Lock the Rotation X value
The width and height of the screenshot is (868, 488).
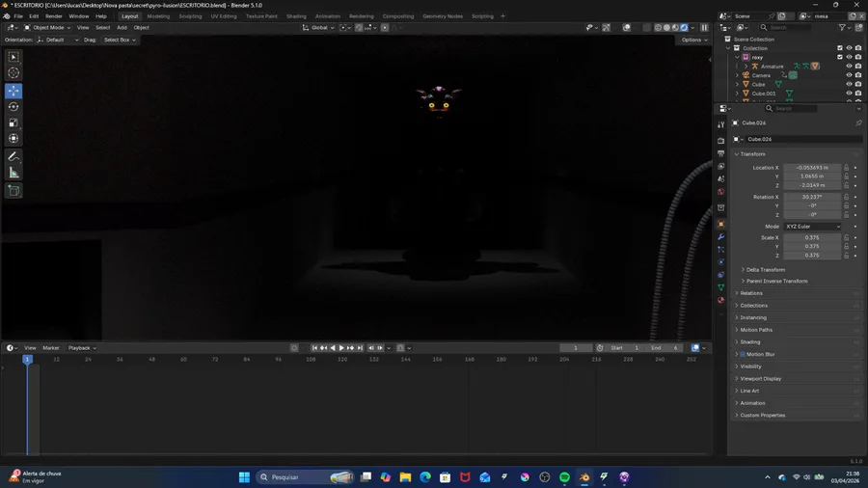coord(847,197)
